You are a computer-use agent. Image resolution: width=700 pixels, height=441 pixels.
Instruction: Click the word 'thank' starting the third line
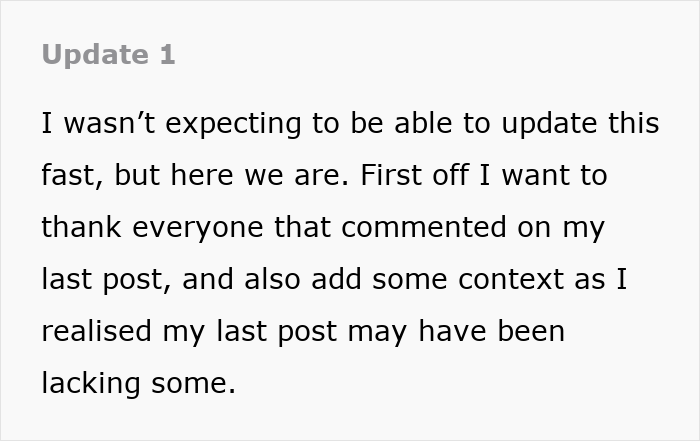pyautogui.click(x=81, y=226)
